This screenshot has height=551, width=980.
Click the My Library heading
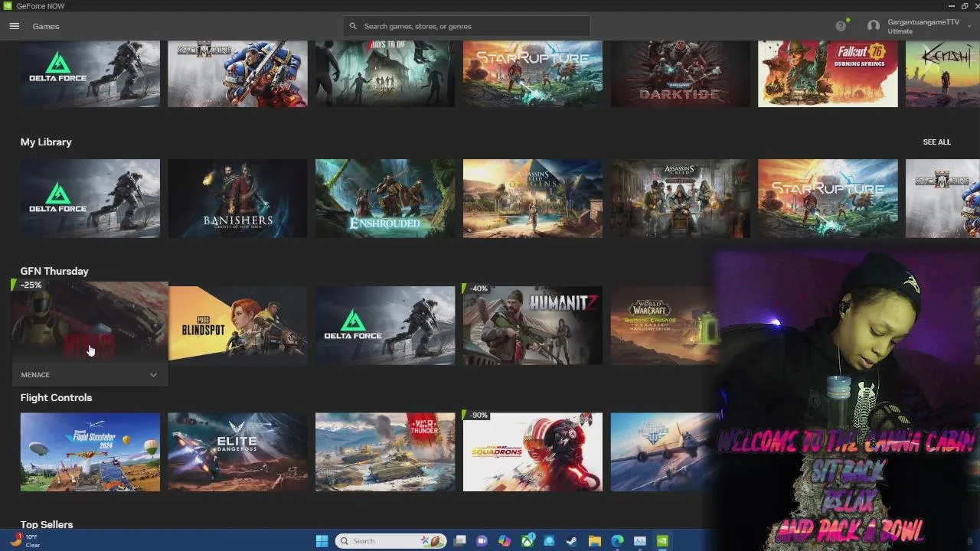pyautogui.click(x=46, y=142)
